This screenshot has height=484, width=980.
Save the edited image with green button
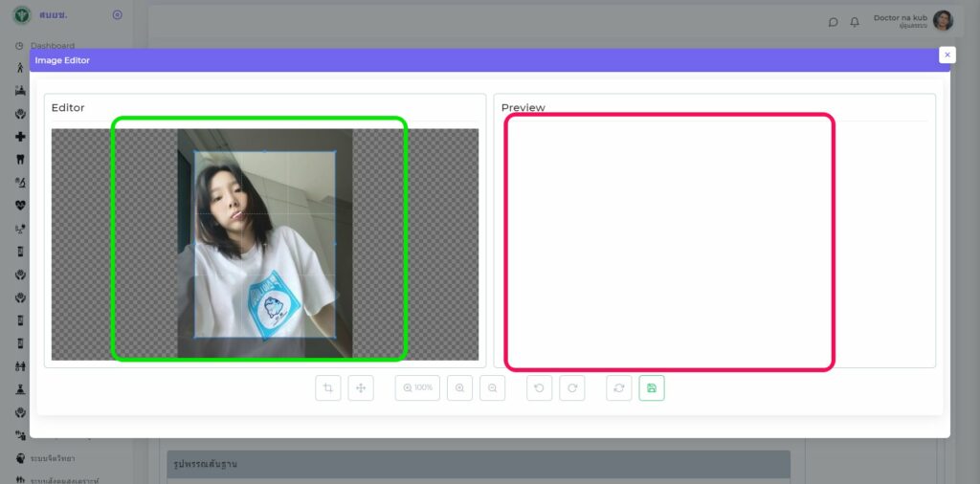coord(652,388)
